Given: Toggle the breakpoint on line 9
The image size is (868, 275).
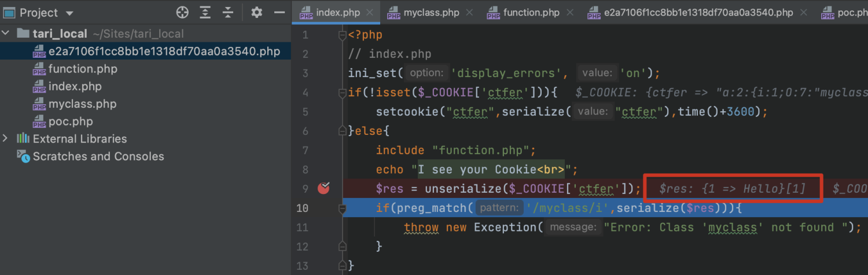Looking at the screenshot, I should (x=323, y=188).
